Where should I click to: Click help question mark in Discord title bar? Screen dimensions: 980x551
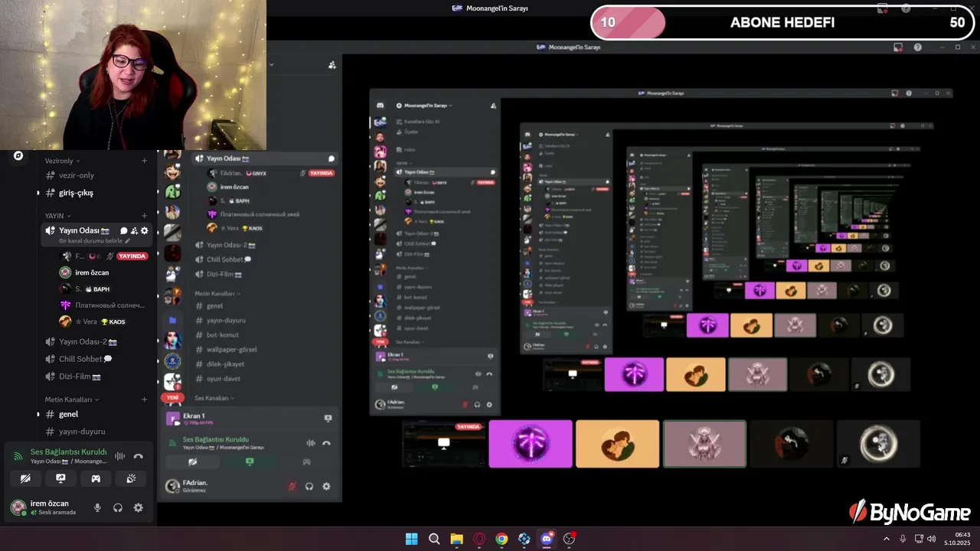point(917,47)
